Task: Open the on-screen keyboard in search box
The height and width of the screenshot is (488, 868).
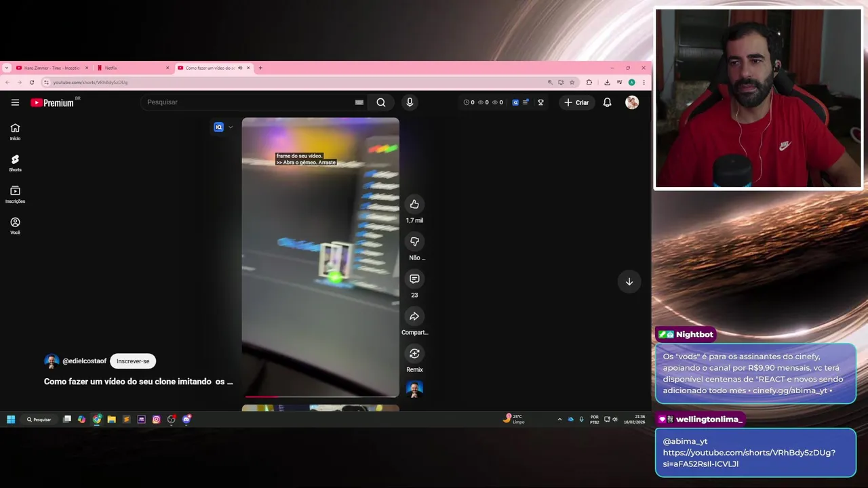Action: pyautogui.click(x=359, y=102)
